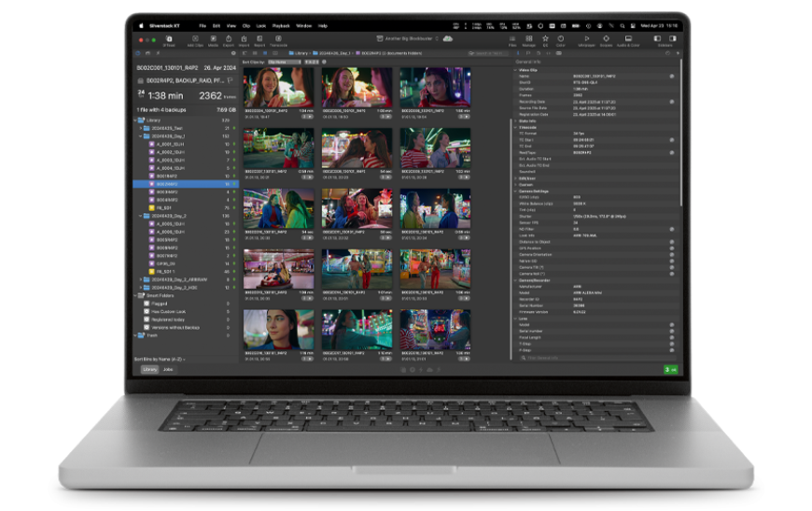
Task: Open Spotlight search in menu bar
Action: 622,26
